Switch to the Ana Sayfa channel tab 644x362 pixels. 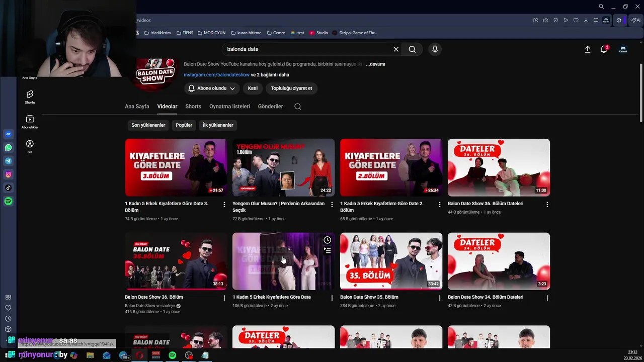pos(137,107)
